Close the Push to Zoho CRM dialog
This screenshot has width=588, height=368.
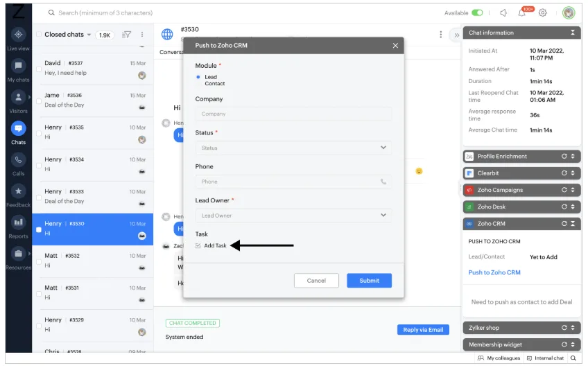395,45
